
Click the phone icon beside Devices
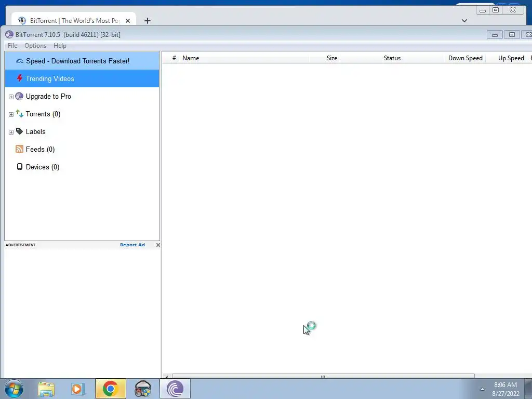coord(20,167)
